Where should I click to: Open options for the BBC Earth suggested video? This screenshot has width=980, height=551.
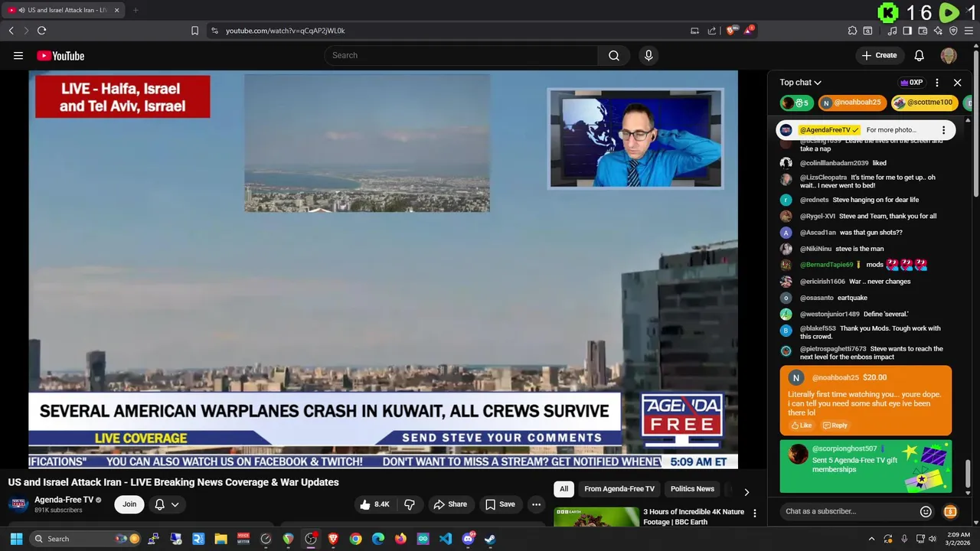click(754, 513)
